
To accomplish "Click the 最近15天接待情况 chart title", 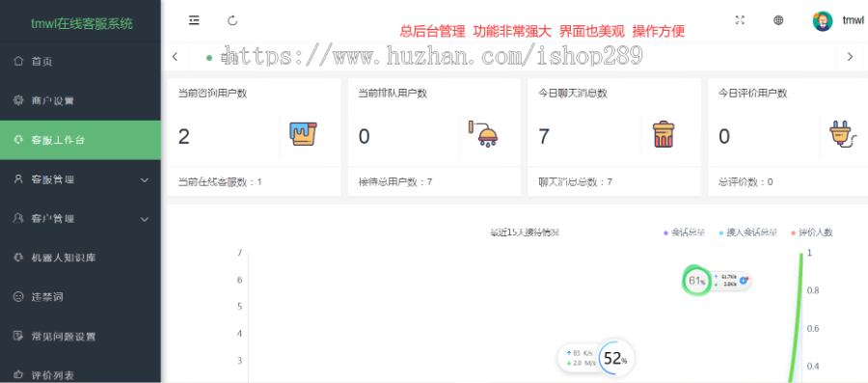I will (x=525, y=233).
